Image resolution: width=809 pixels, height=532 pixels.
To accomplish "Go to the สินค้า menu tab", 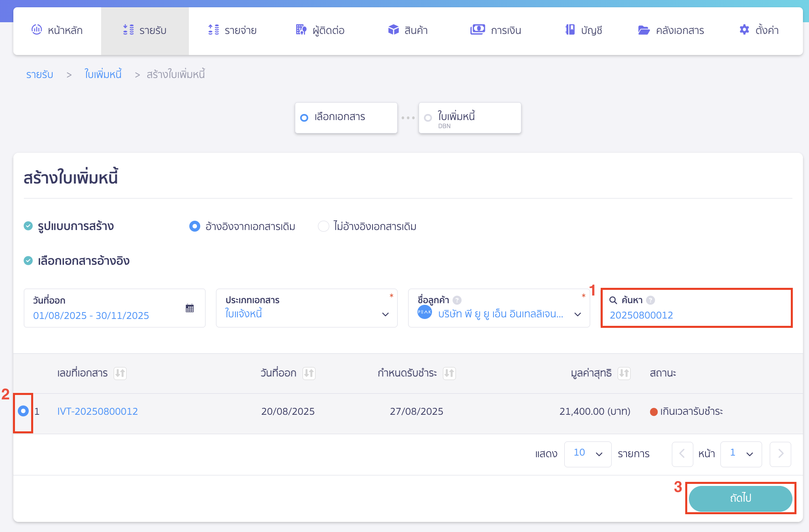I will 408,30.
